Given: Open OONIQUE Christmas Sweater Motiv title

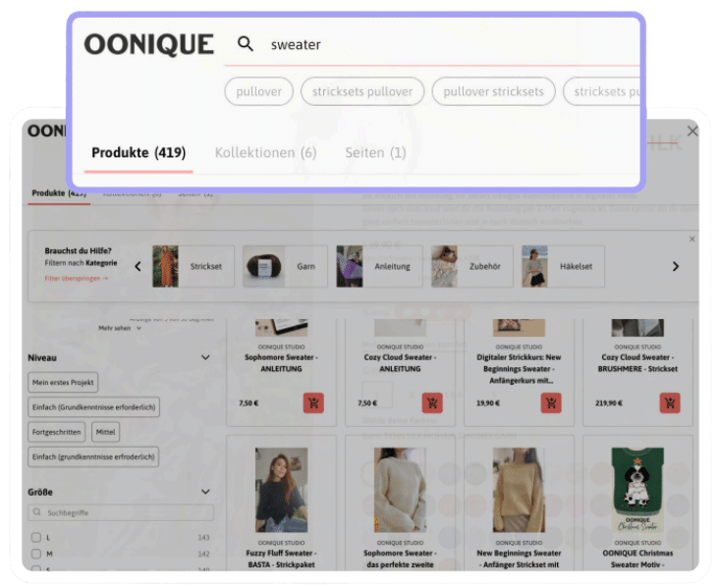Looking at the screenshot, I should tap(637, 559).
